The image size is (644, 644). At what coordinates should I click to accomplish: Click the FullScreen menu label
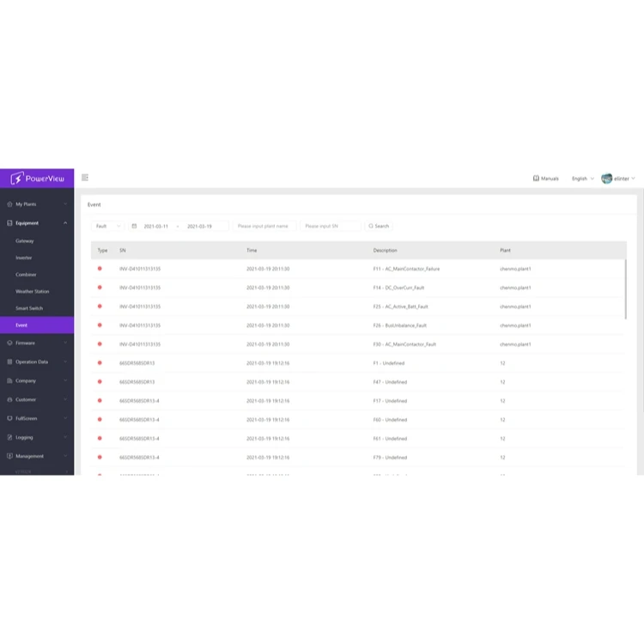[x=27, y=418]
